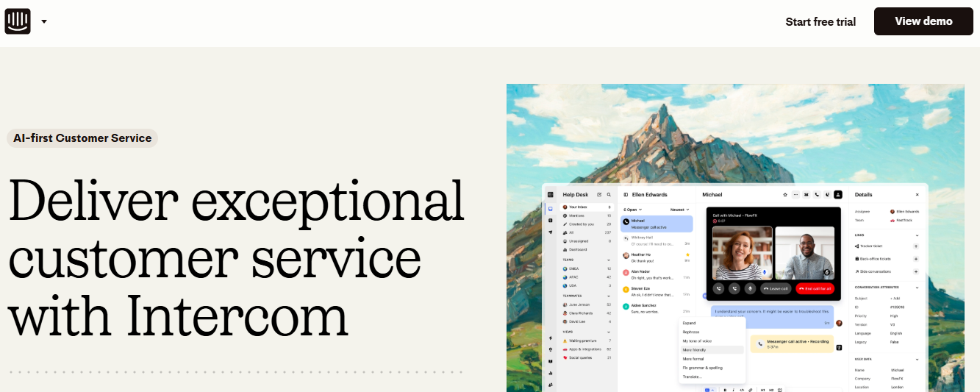Select the EMEA team
This screenshot has height=392, width=980.
coord(587,268)
